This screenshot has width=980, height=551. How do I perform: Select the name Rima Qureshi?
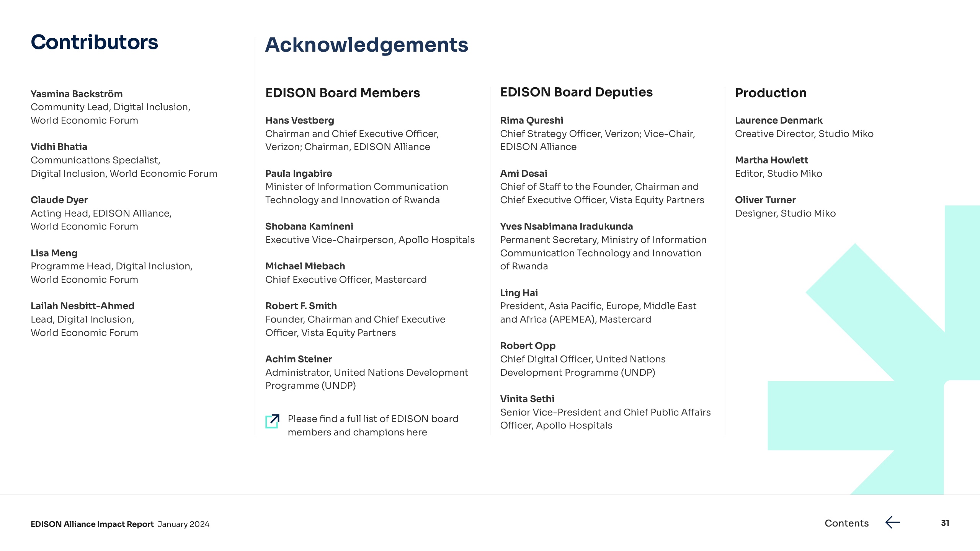click(x=531, y=121)
